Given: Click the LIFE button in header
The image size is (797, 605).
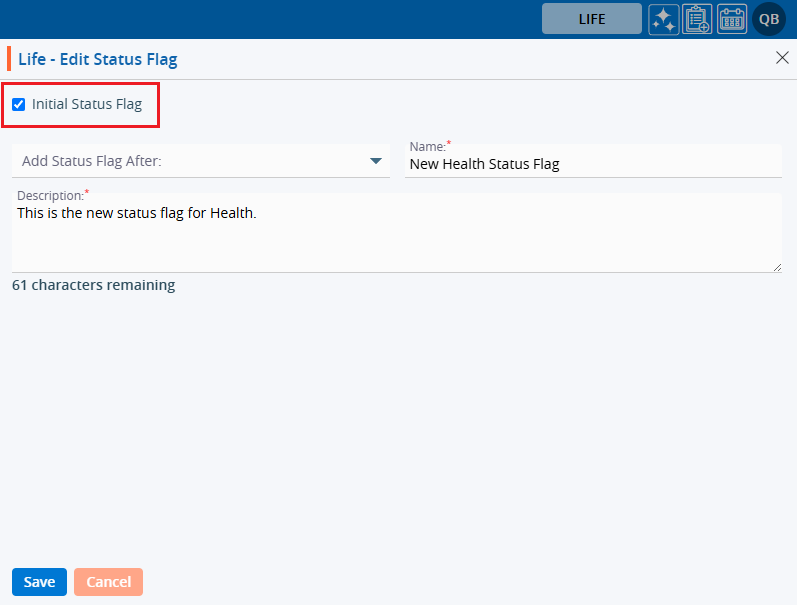Looking at the screenshot, I should click(x=592, y=19).
